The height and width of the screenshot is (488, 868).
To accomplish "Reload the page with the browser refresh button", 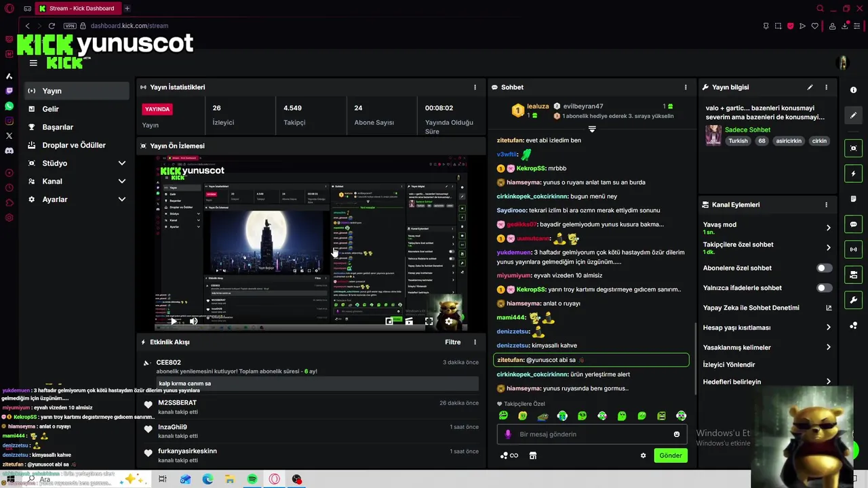I will point(51,26).
